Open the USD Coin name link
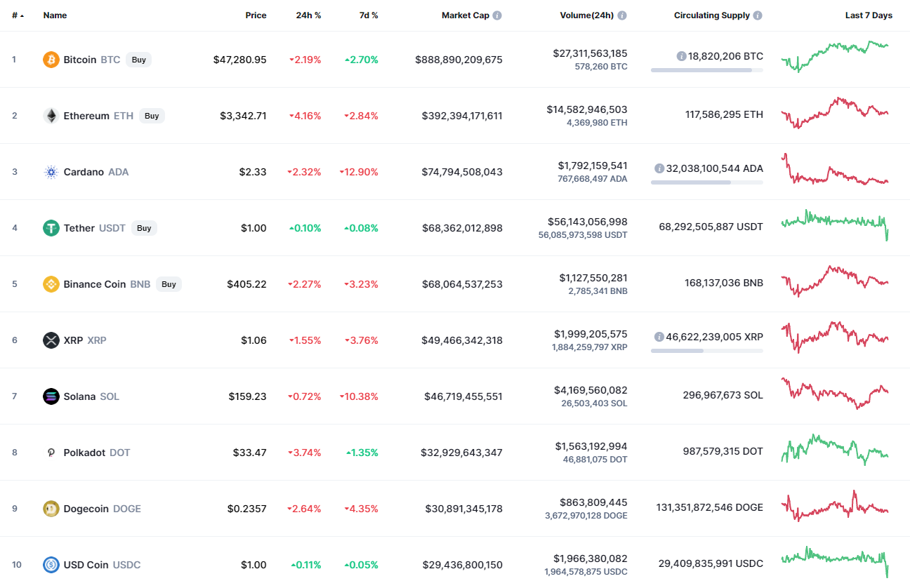 [86, 565]
